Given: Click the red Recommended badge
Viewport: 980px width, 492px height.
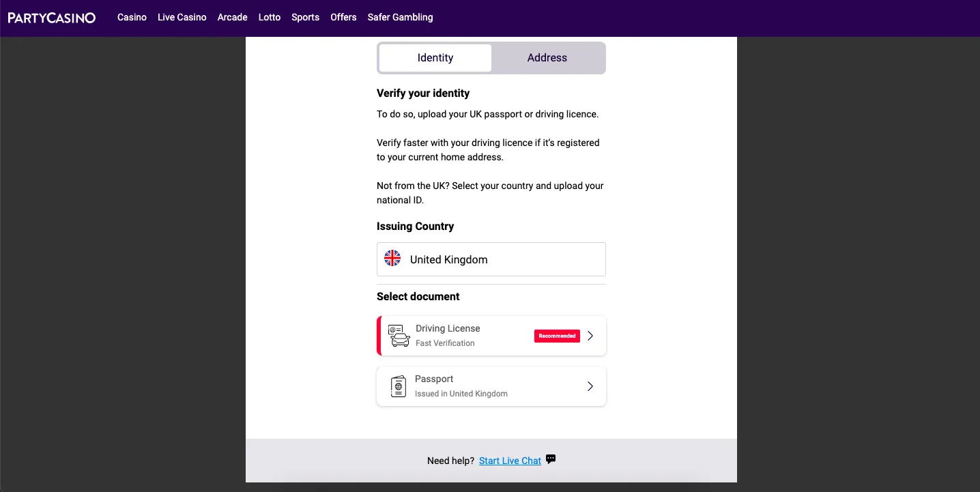Looking at the screenshot, I should tap(557, 336).
